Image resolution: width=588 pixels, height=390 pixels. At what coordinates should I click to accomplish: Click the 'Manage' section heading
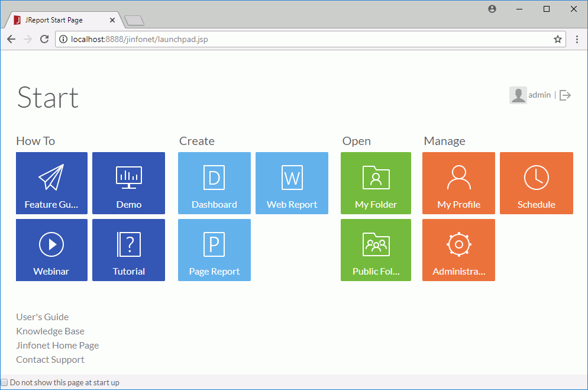(444, 141)
